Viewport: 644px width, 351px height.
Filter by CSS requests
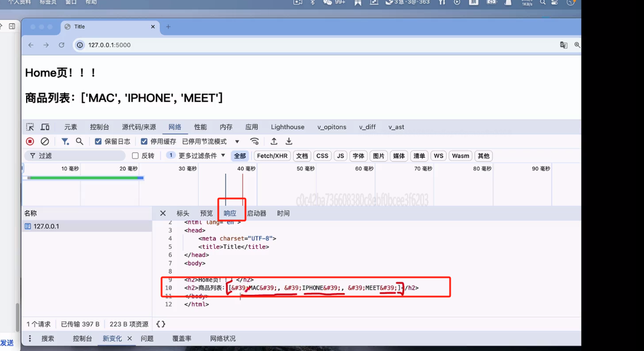coord(323,156)
